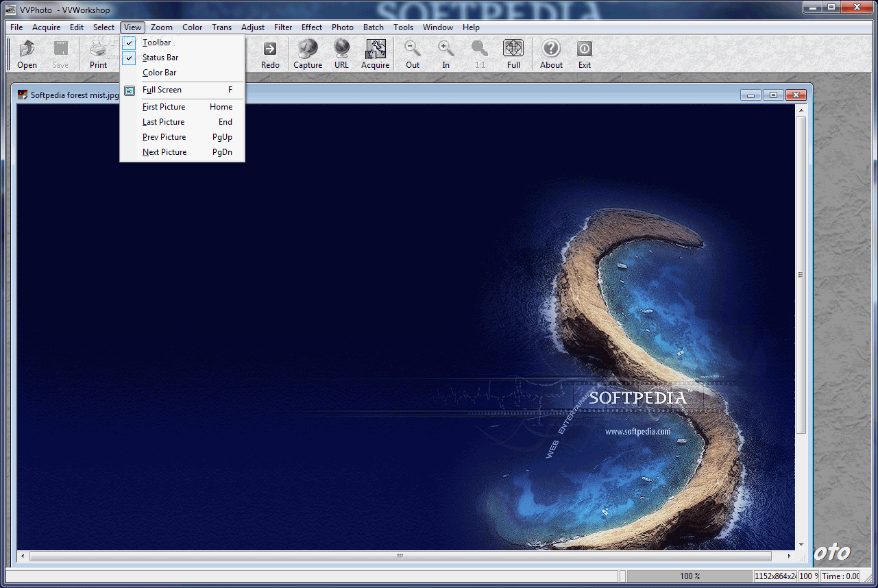The width and height of the screenshot is (878, 588).
Task: Click the Softpedia forest mist.jpg title text
Action: (75, 95)
